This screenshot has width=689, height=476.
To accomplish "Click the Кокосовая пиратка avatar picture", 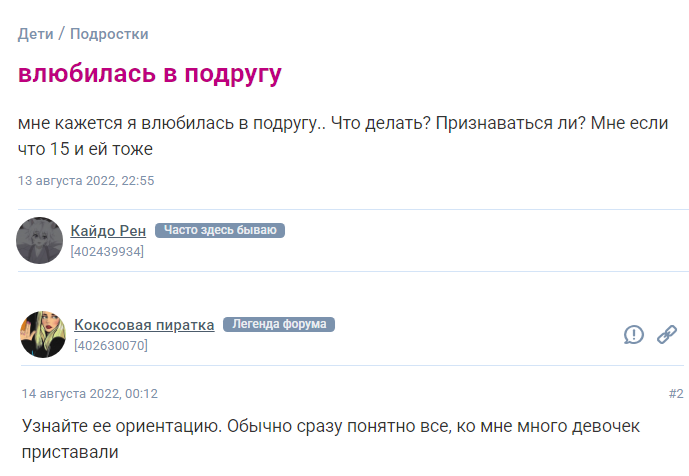I will (43, 334).
